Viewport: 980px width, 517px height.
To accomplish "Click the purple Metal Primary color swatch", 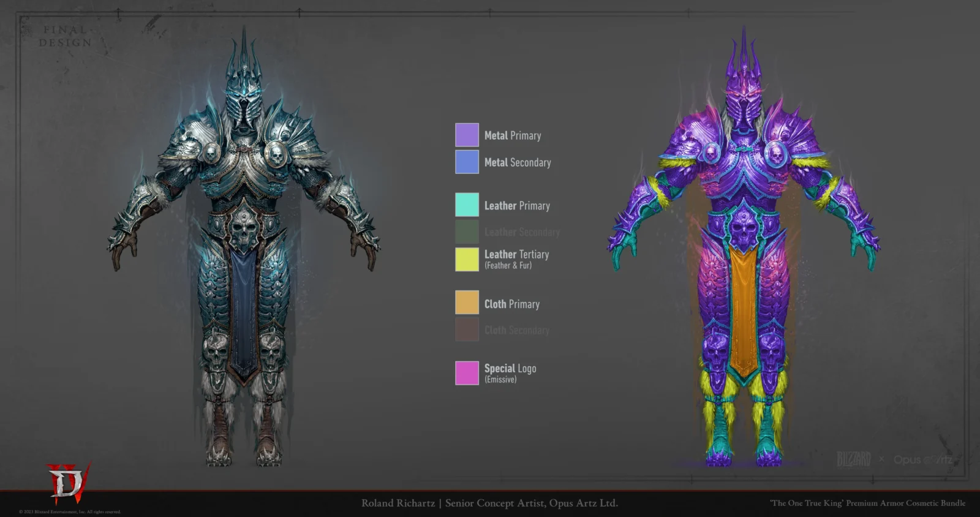I will 467,135.
